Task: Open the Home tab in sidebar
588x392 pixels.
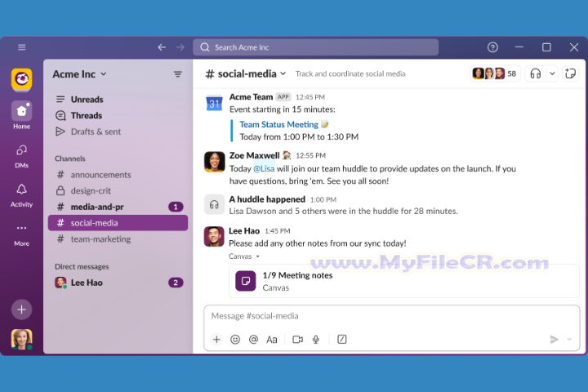Action: 22,115
